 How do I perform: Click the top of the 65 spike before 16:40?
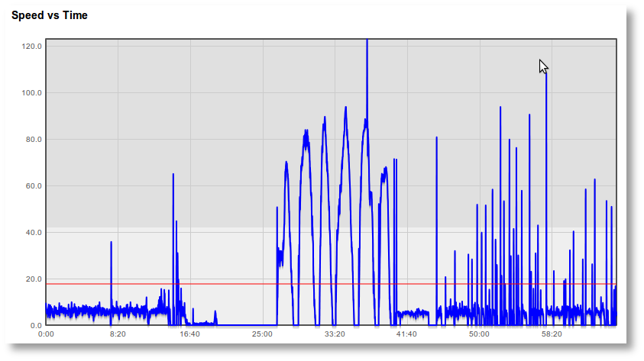click(x=173, y=175)
